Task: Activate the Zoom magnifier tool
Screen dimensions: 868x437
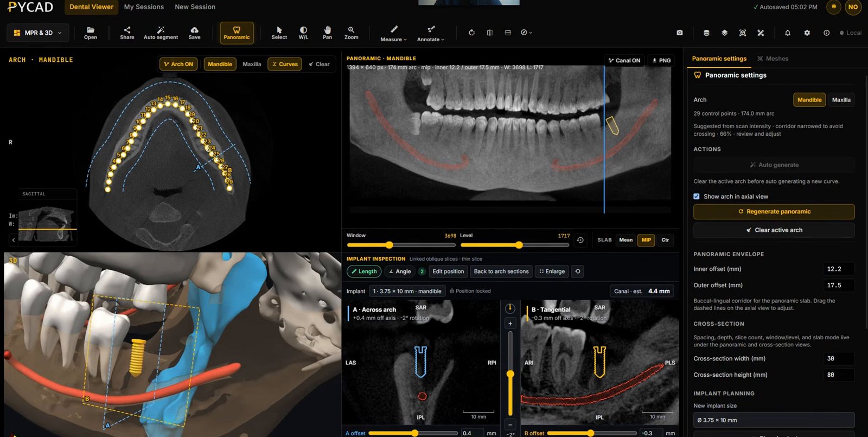Action: pos(351,33)
